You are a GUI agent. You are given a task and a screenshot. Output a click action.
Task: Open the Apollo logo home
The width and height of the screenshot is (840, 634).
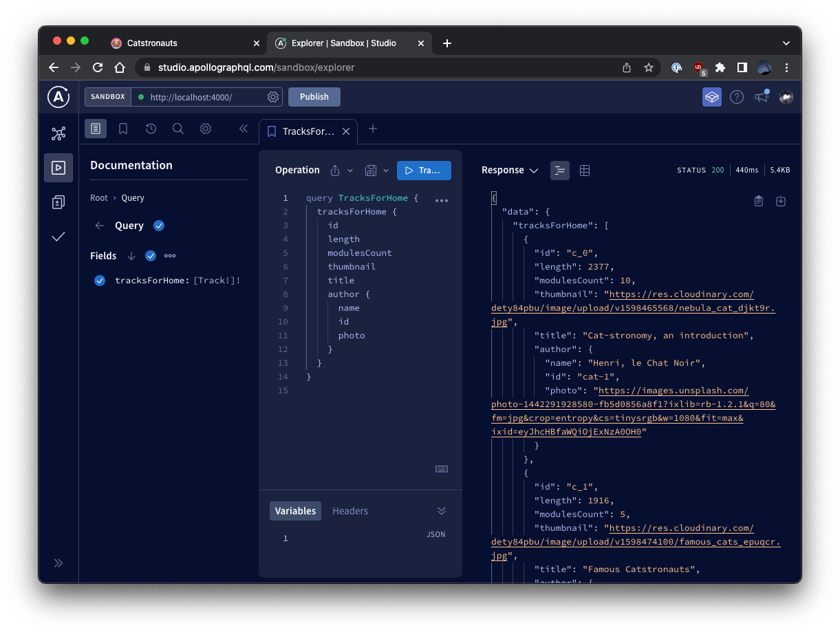[x=58, y=97]
